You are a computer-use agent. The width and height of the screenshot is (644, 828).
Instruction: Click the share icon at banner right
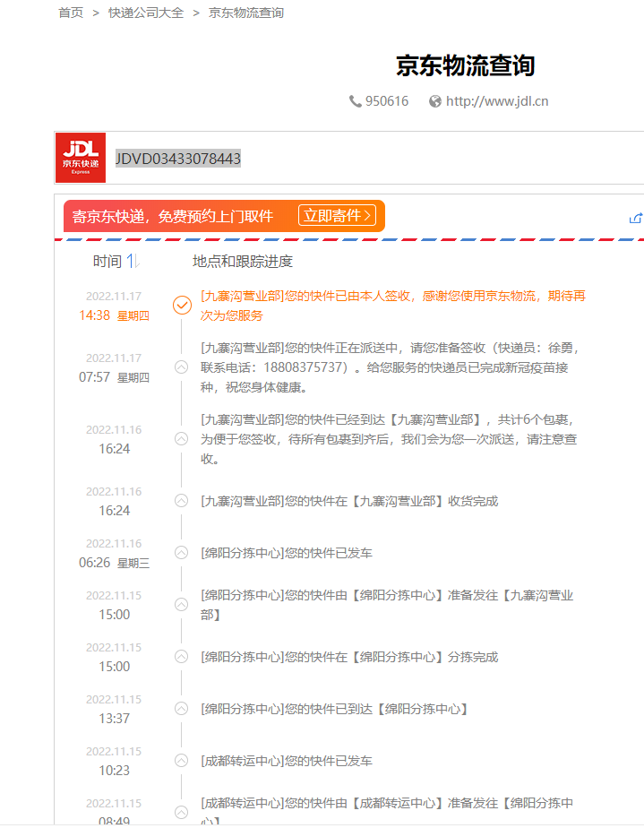click(x=636, y=218)
